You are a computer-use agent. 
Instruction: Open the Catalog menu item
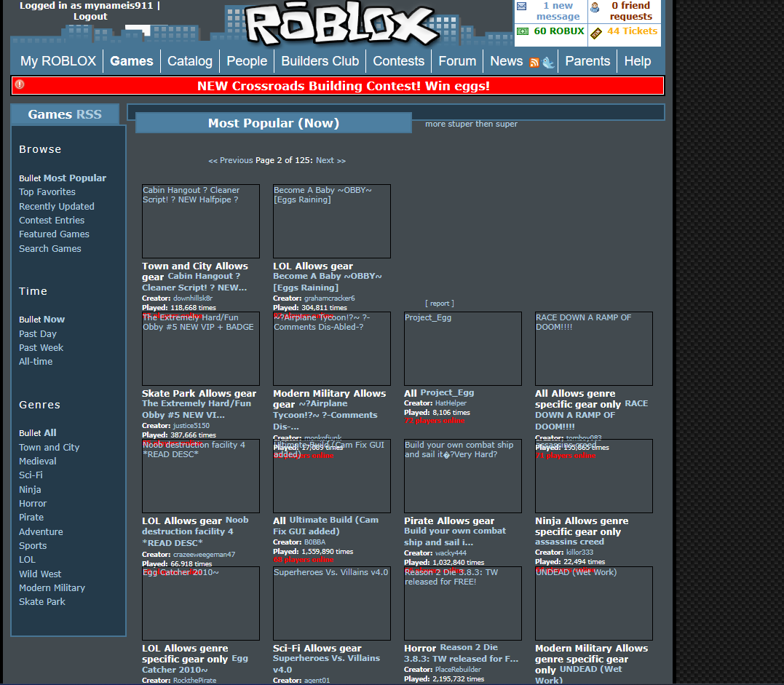[190, 61]
